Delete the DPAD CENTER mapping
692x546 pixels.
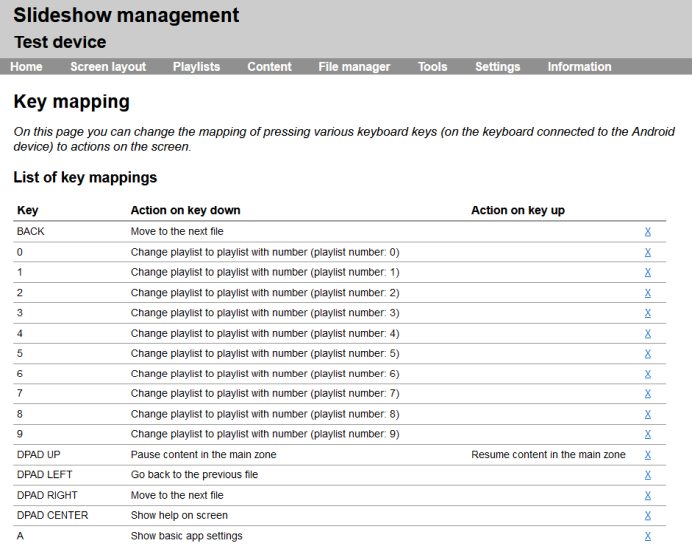click(x=648, y=516)
